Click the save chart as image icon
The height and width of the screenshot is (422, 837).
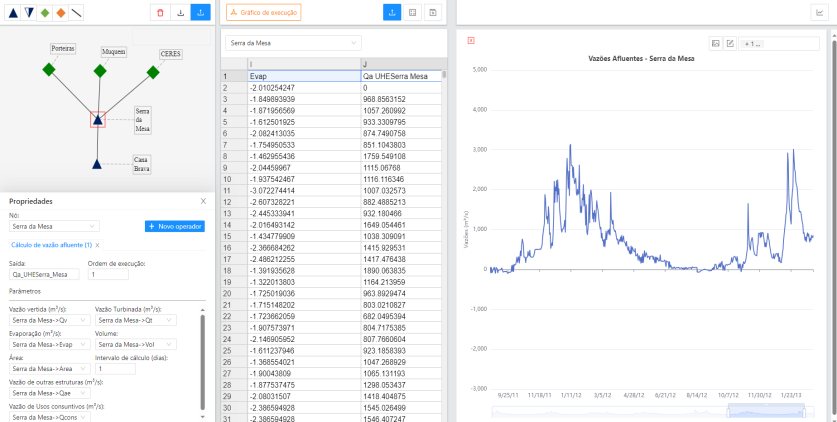716,44
